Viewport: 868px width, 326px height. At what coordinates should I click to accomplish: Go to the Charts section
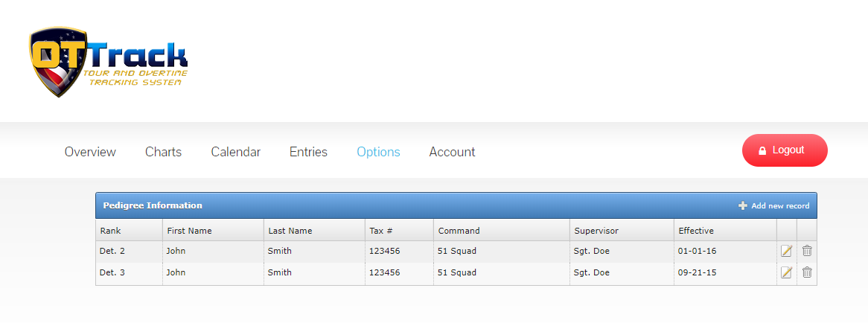163,152
